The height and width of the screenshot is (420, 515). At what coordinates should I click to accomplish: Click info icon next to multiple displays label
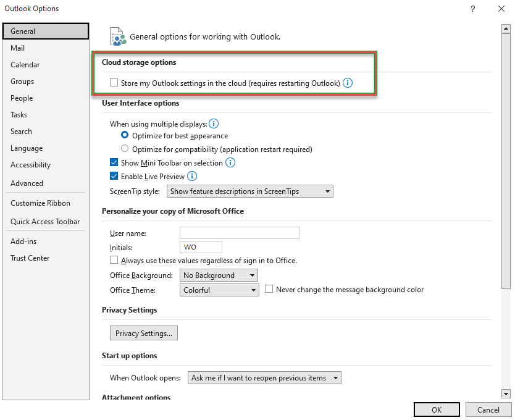pos(214,124)
